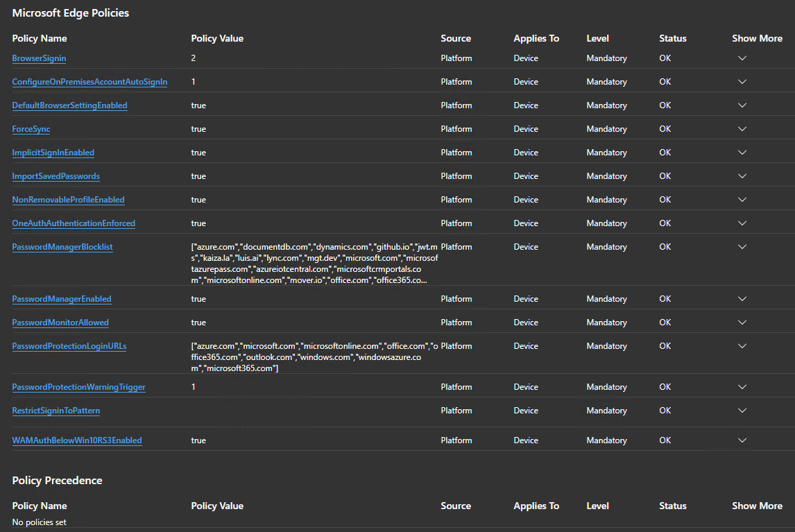Expand Show More for OneAuthAuthenticationEnforced row
The height and width of the screenshot is (532, 795).
coord(742,223)
